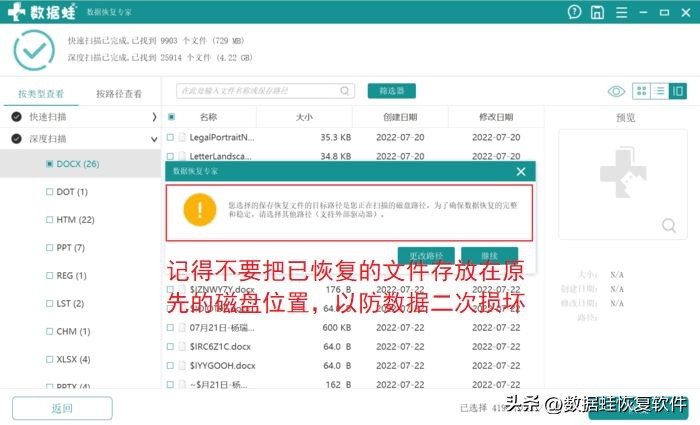Image resolution: width=700 pixels, height=425 pixels.
Task: Click the magnifier icon in the preview pane
Action: (668, 225)
